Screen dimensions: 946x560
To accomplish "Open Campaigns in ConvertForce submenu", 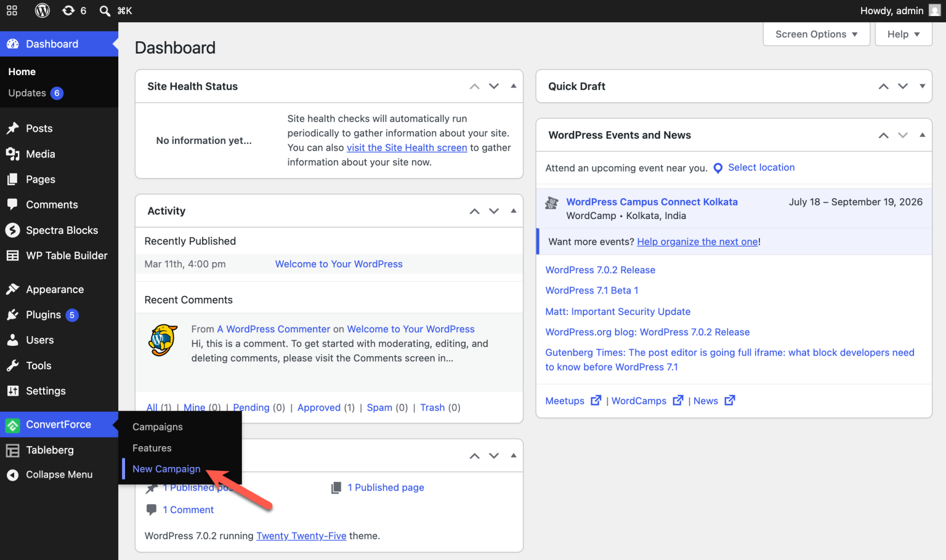I will tap(158, 427).
